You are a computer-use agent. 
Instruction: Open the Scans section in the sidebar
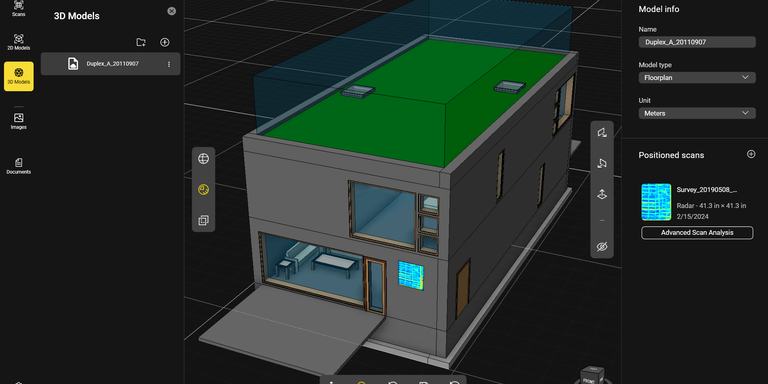click(x=19, y=8)
